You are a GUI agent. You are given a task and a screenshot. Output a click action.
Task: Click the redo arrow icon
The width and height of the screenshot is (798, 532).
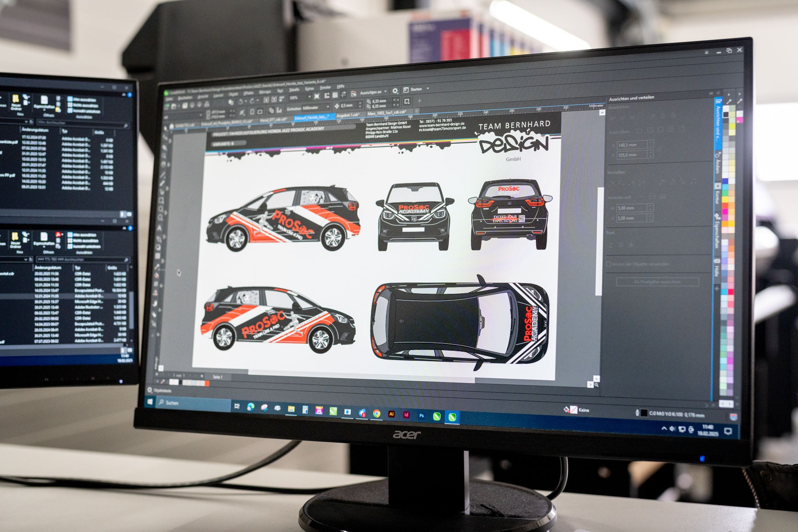click(252, 101)
